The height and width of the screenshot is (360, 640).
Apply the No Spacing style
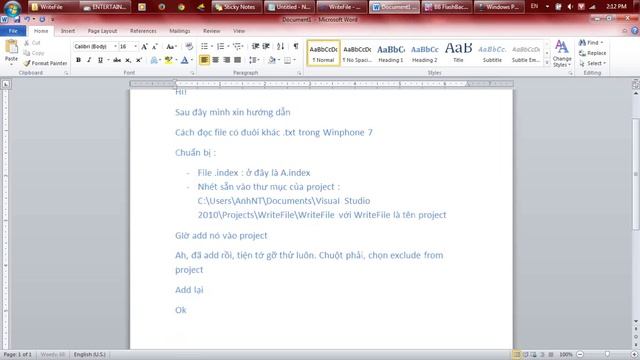tap(357, 53)
